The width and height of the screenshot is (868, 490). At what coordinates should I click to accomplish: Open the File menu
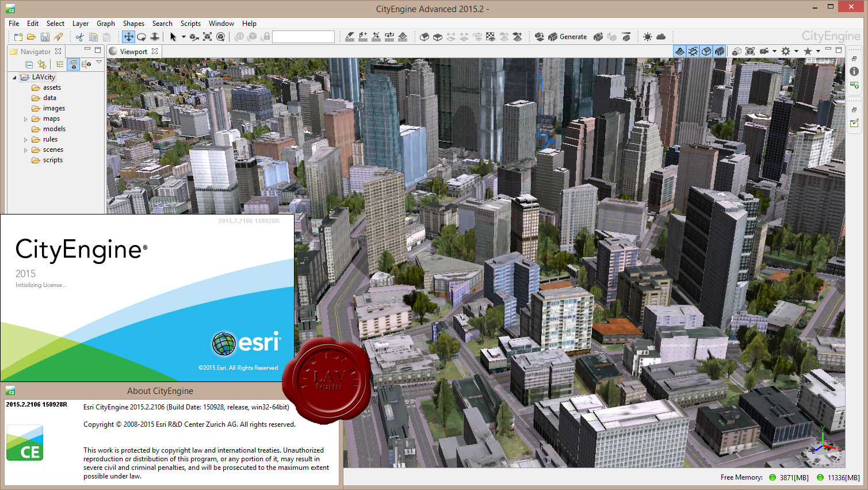point(14,24)
